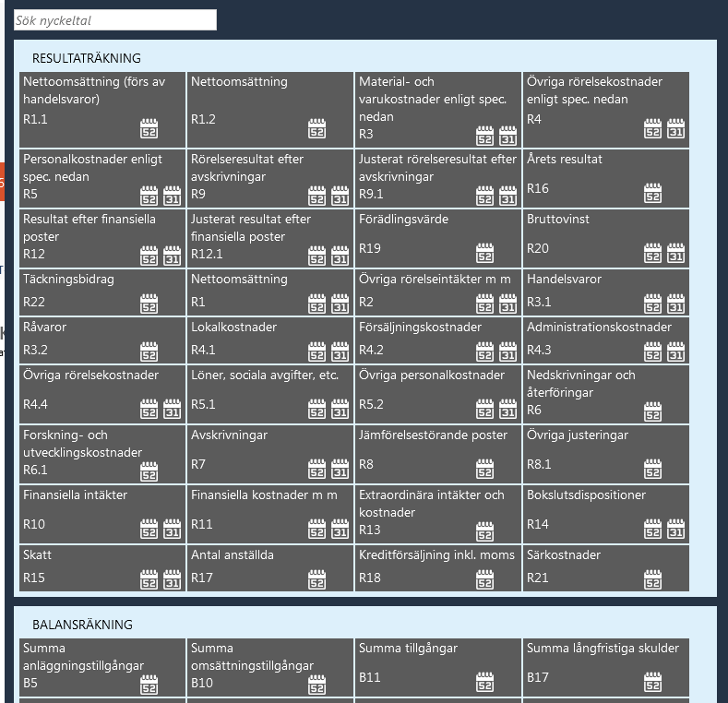Screen dimensions: 728x703
Task: Click the Övriga rörelseintäkter m m label
Action: (x=435, y=279)
